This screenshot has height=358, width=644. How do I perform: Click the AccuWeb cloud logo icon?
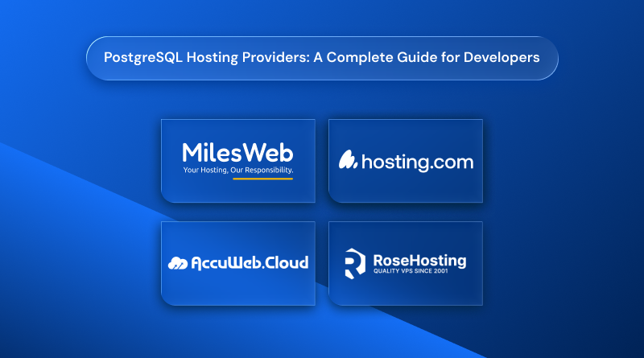(178, 263)
